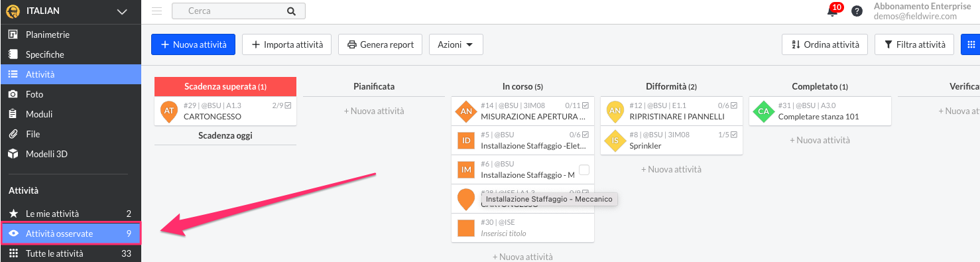980x262 pixels.
Task: Click the Difformità column header
Action: point(671,86)
